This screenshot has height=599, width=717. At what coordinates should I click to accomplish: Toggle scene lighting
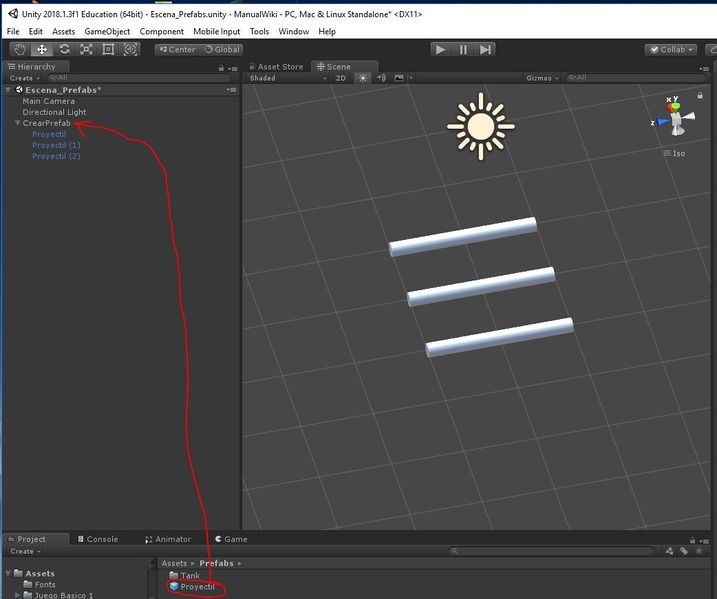363,78
